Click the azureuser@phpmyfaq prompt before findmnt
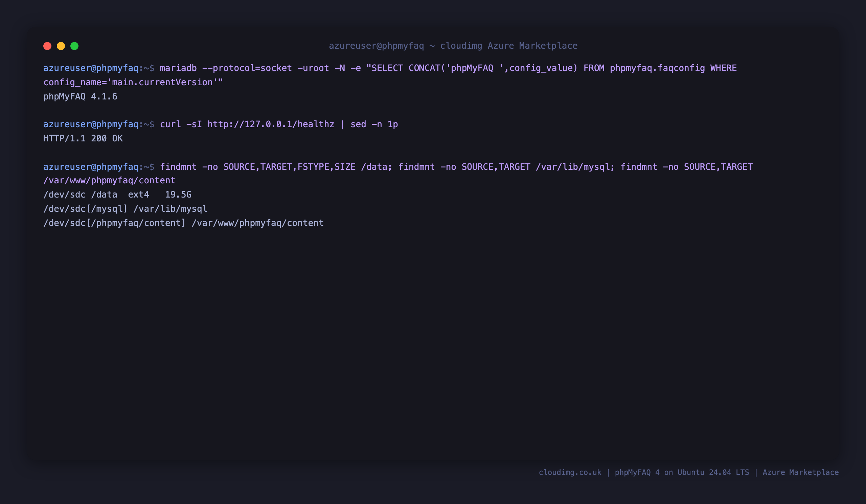This screenshot has height=504, width=866. click(99, 167)
